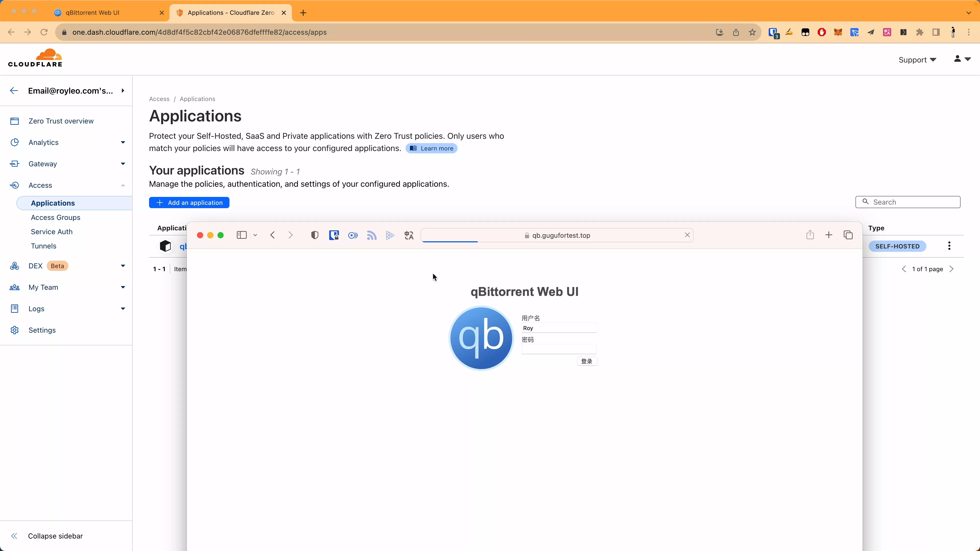Open MetaMask fox extension

pos(838,32)
